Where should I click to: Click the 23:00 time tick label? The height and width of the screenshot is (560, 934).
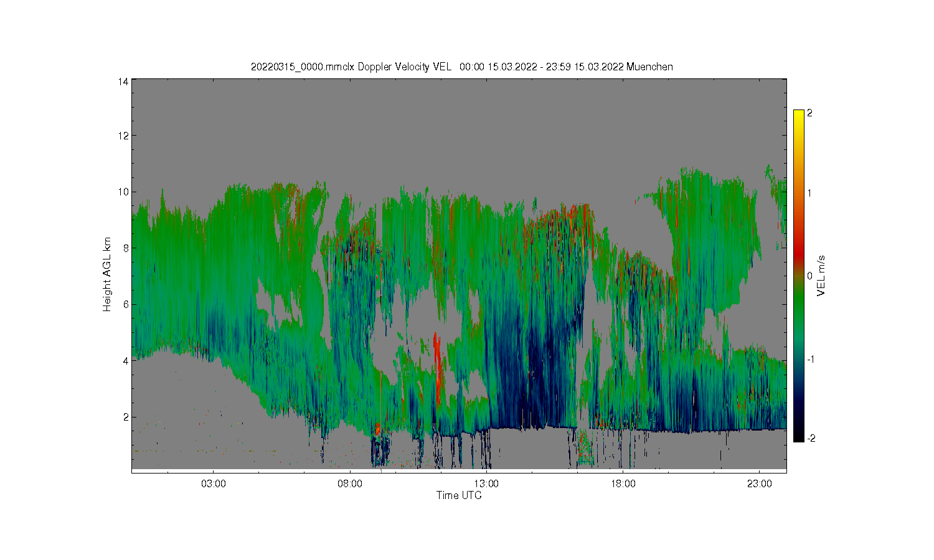point(759,483)
